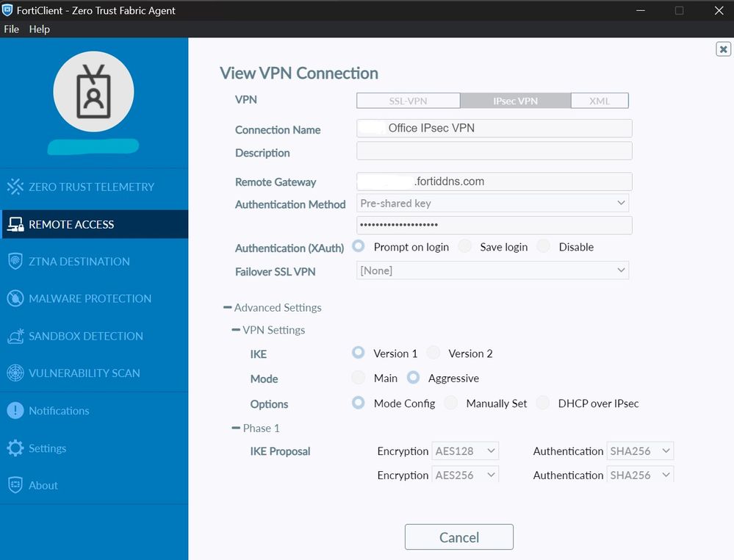This screenshot has width=734, height=560.
Task: Open Sandbox Detection page
Action: [94, 336]
